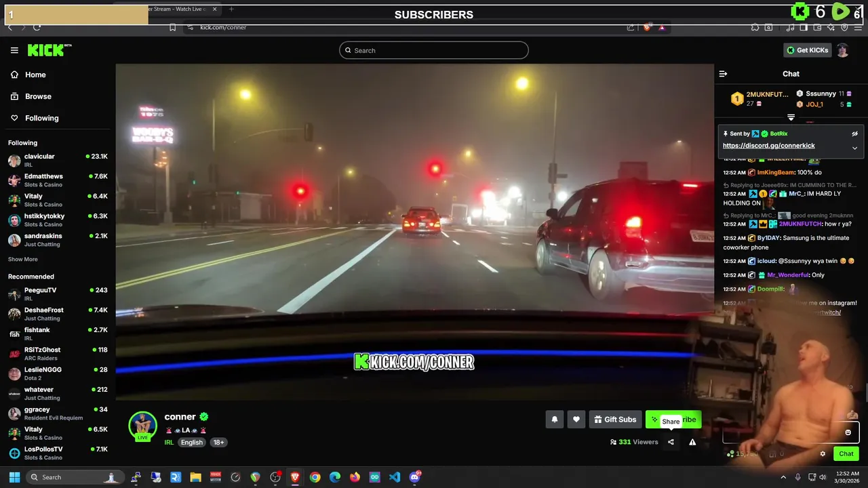Toggle stream notifications bell
This screenshot has width=868, height=488.
pos(554,420)
